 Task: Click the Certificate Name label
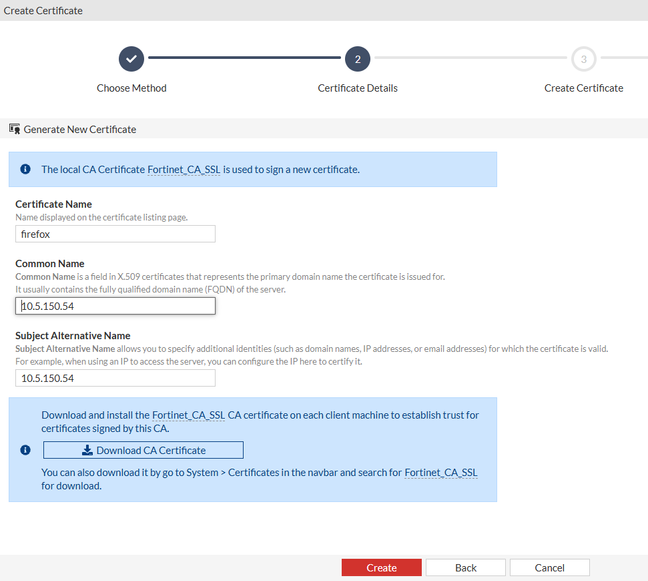coord(54,204)
